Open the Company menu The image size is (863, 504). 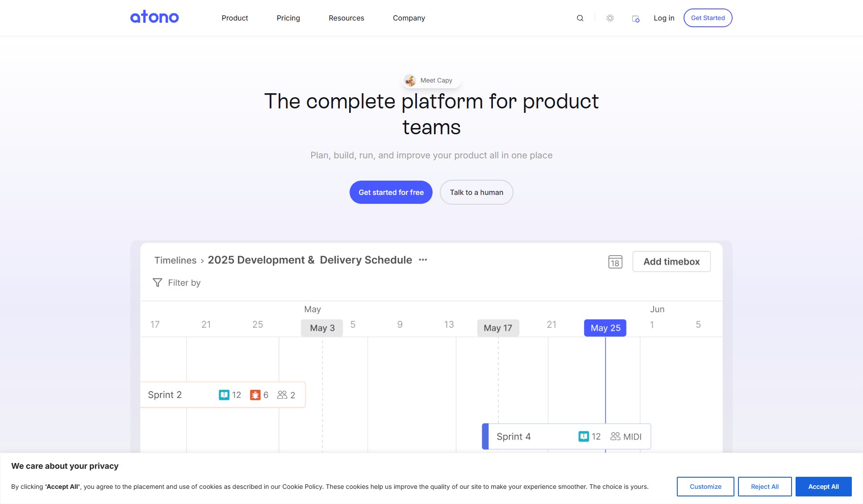click(409, 18)
